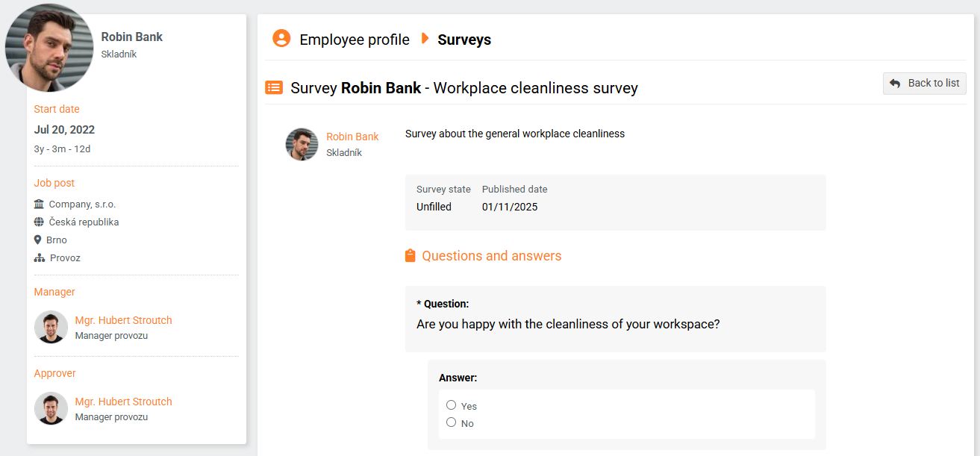This screenshot has width=980, height=456.
Task: Click the Back to list button
Action: pyautogui.click(x=925, y=84)
